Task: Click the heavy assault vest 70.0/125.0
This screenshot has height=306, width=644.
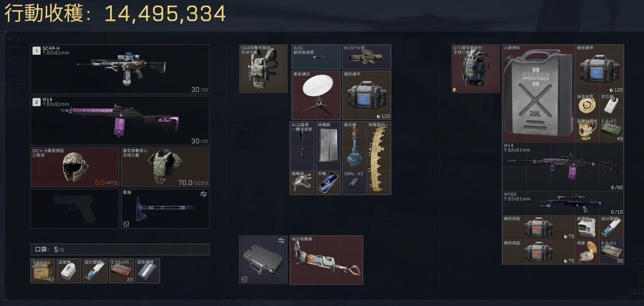Action: 165,167
